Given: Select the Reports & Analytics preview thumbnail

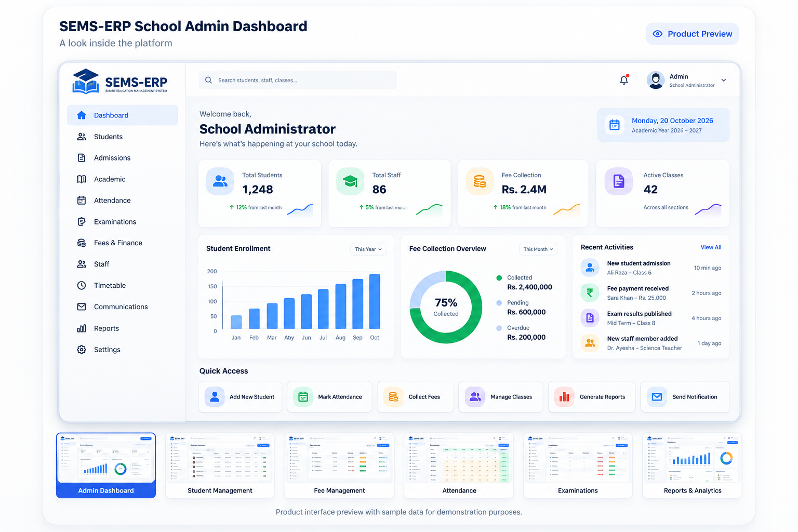Looking at the screenshot, I should [x=692, y=465].
